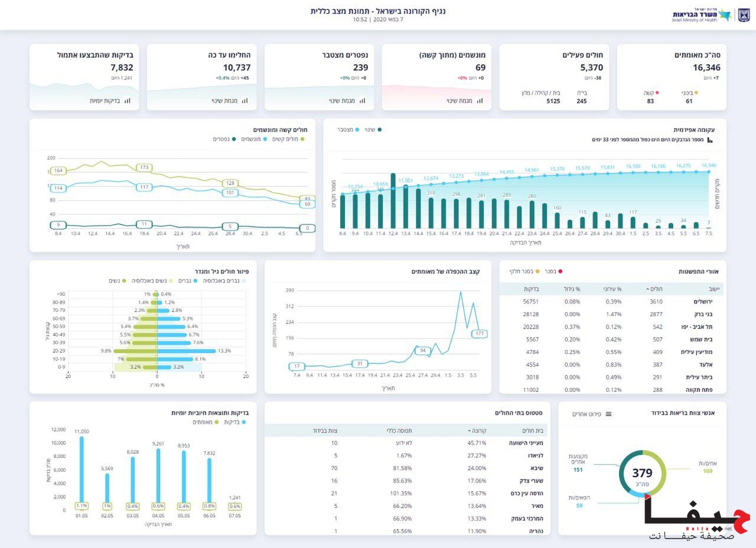Sort hospital table by קורונה column

[x=474, y=430]
